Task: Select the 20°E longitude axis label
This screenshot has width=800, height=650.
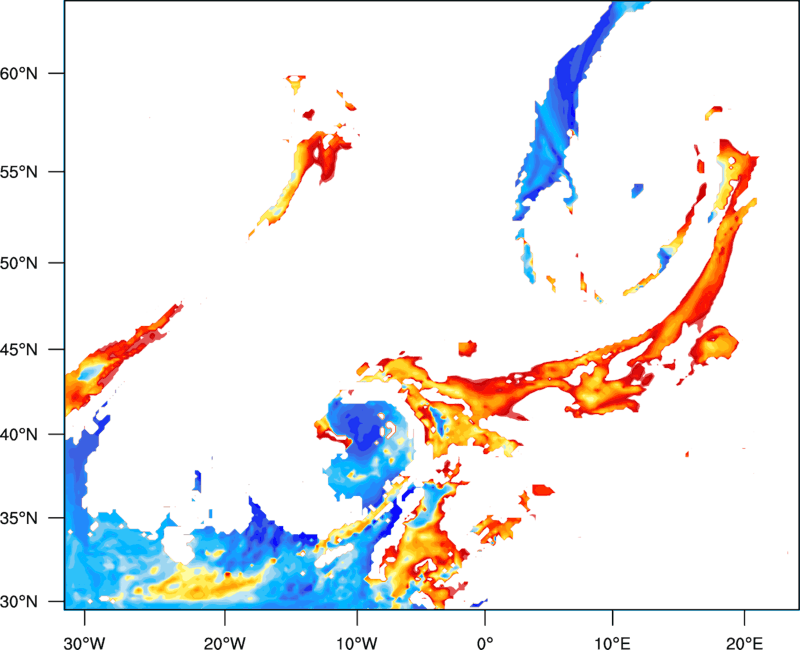Action: pyautogui.click(x=744, y=643)
